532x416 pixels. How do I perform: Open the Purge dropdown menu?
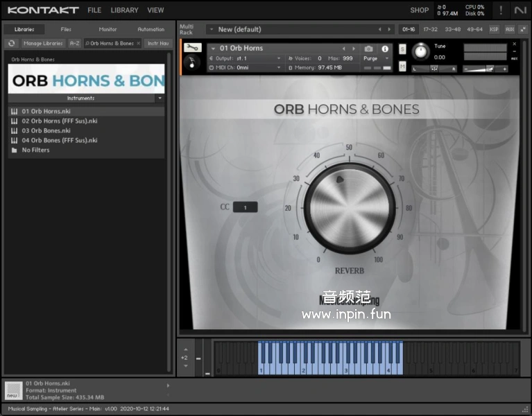click(x=375, y=58)
